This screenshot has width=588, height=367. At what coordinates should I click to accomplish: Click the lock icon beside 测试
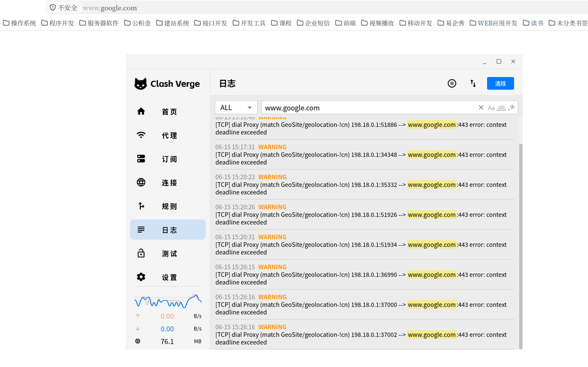click(141, 253)
